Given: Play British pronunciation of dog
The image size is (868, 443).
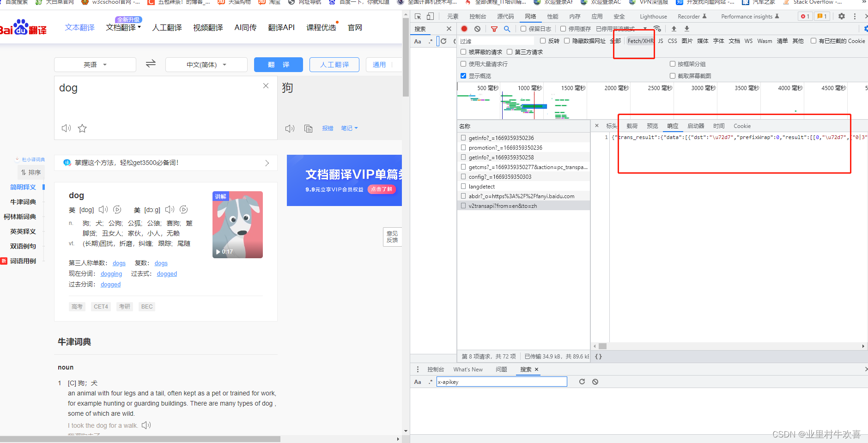Looking at the screenshot, I should pos(103,210).
